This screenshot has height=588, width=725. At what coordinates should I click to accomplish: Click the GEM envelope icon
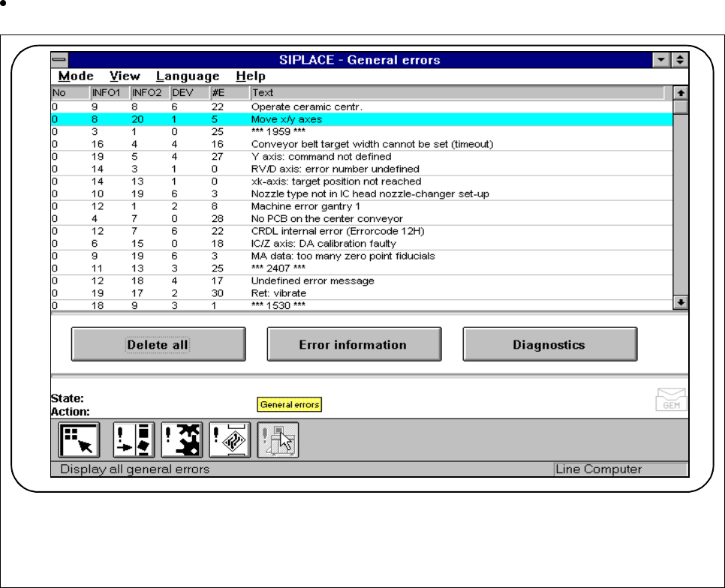tap(671, 400)
